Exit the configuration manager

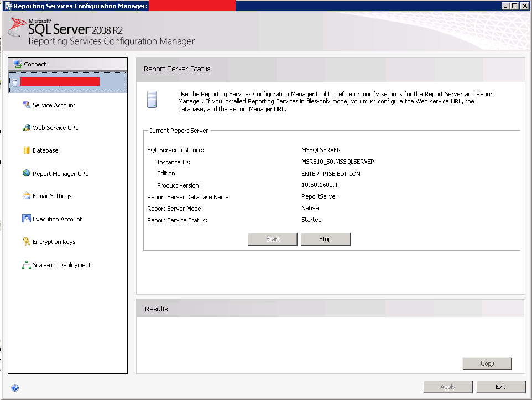coord(501,387)
